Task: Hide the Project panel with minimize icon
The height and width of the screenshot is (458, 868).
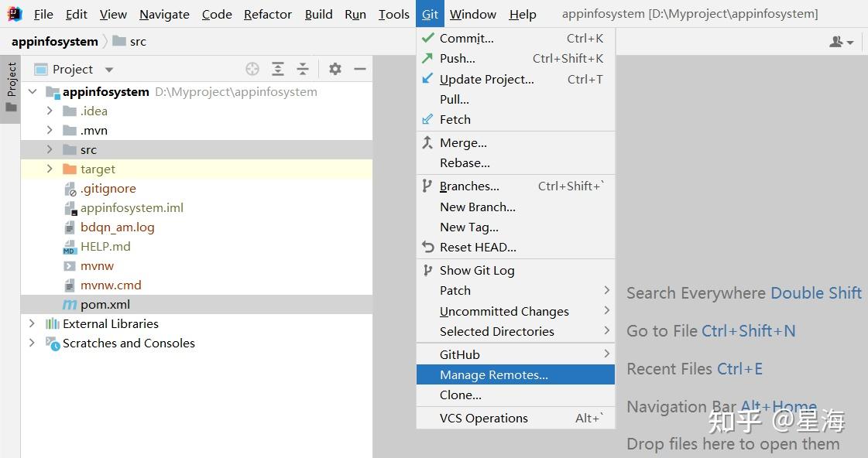Action: coord(359,70)
